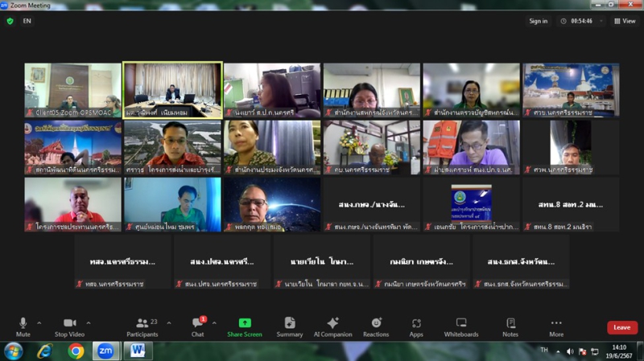
Task: Expand the arrow next to Participants
Action: [169, 322]
